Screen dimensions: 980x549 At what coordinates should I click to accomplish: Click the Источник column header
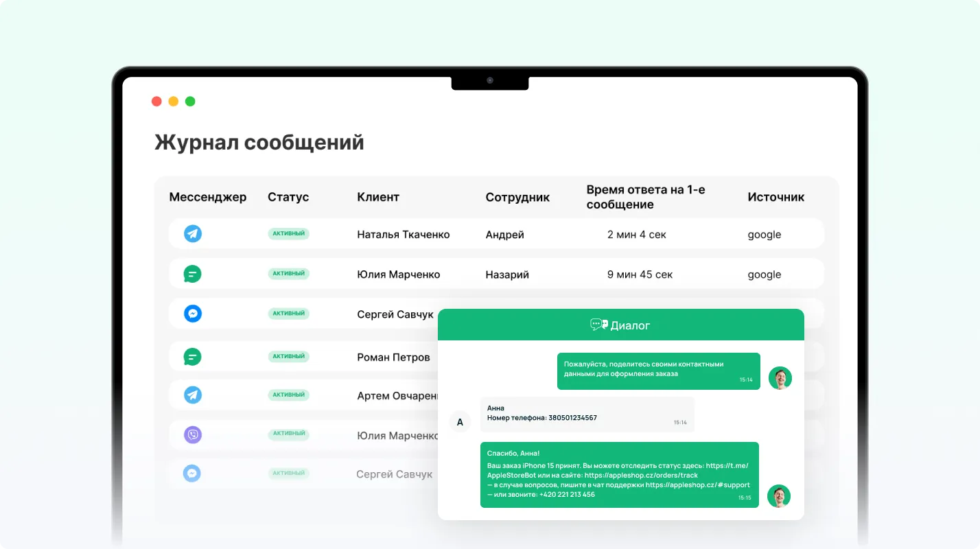pyautogui.click(x=775, y=197)
